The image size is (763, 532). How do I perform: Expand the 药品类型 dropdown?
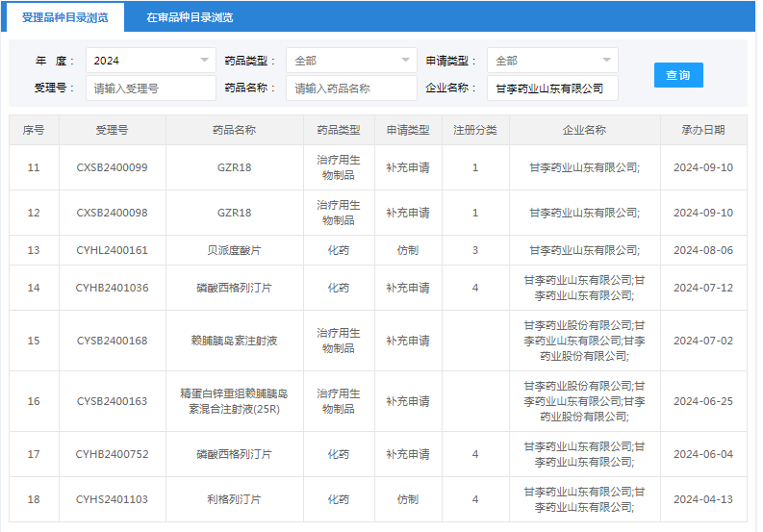click(x=351, y=61)
